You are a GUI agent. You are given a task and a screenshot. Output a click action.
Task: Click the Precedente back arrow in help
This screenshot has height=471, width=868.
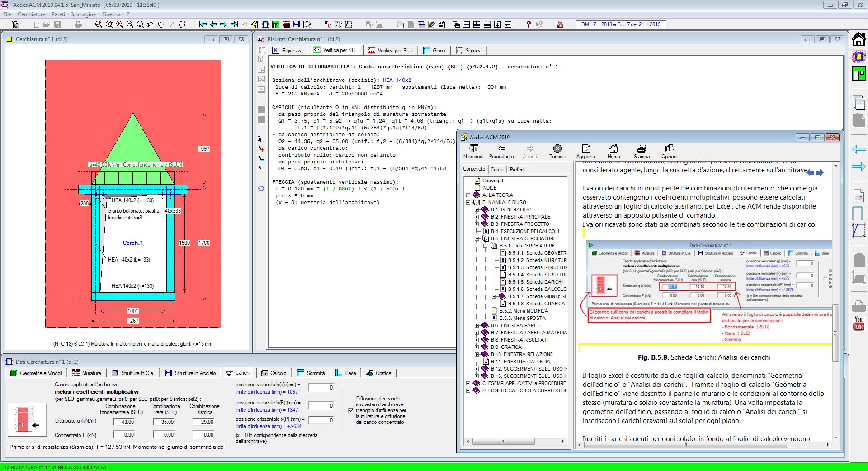click(501, 149)
